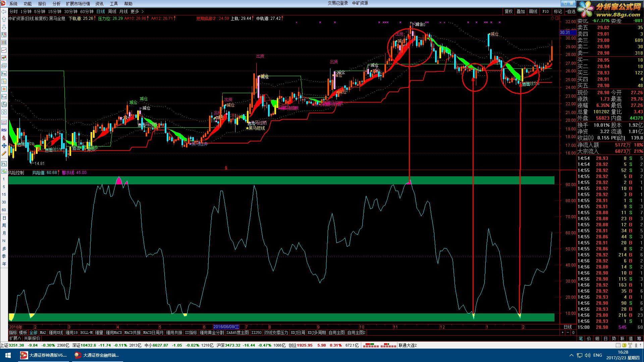Switch to 60-minute chart period
Image resolution: width=644 pixels, height=362 pixels.
pos(87,11)
